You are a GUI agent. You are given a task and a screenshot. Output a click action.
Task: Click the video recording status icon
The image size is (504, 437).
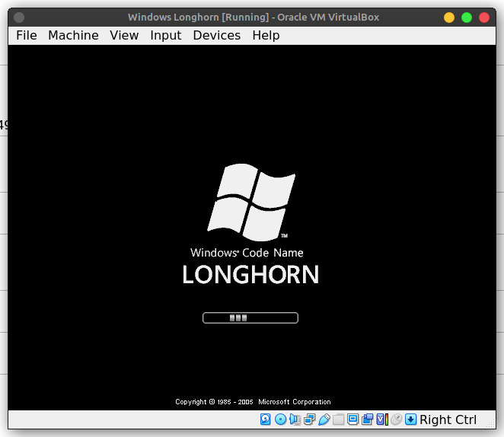pyautogui.click(x=368, y=419)
